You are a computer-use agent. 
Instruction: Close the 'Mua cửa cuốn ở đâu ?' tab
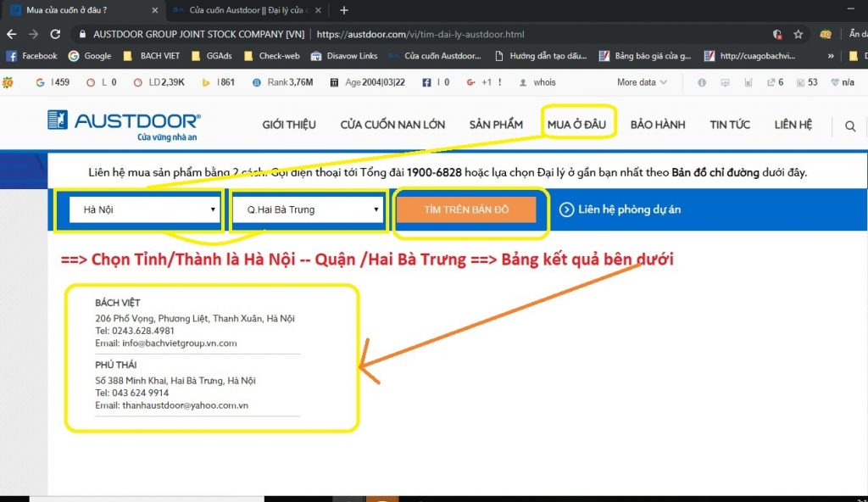[x=154, y=10]
